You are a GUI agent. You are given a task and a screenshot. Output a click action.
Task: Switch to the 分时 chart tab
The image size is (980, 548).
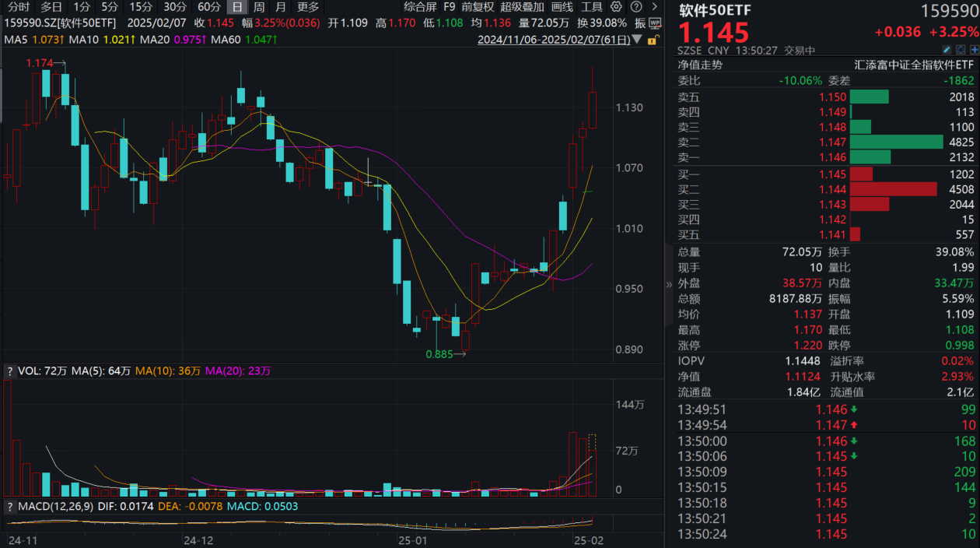tap(17, 7)
